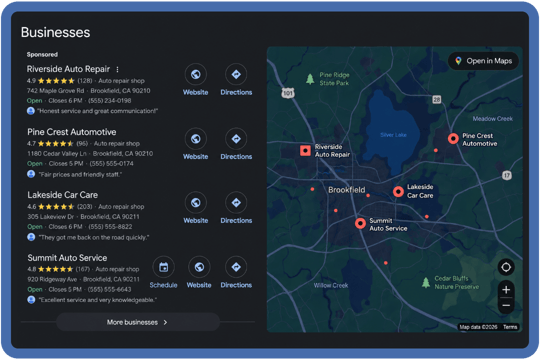The width and height of the screenshot is (540, 360).
Task: Get directions to Lakeside Car Care
Action: tap(236, 203)
